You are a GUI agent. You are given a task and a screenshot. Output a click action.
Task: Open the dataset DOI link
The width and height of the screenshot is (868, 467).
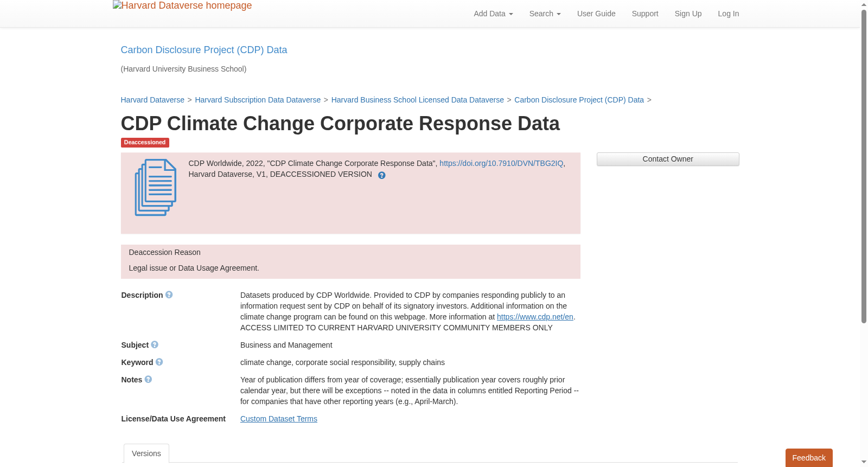point(501,163)
